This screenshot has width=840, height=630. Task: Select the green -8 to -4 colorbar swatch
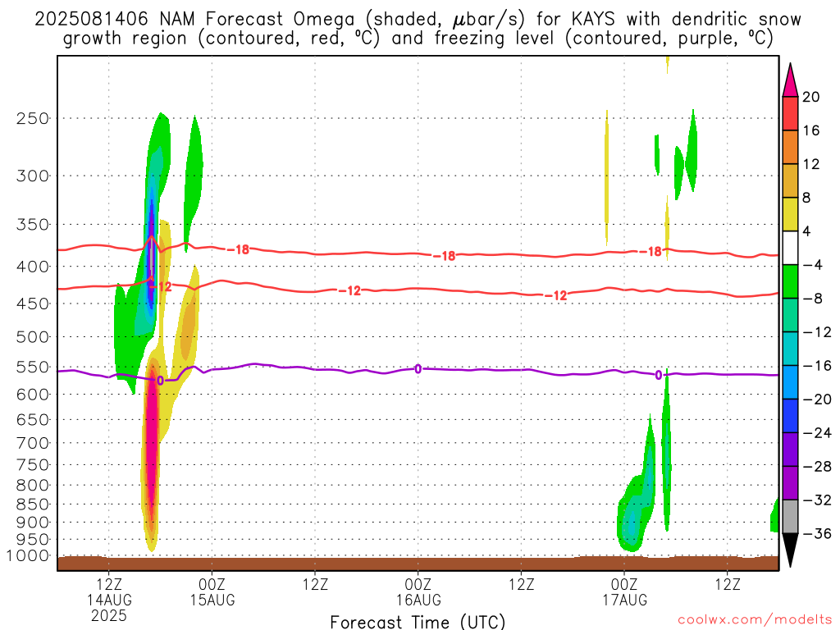pos(790,282)
